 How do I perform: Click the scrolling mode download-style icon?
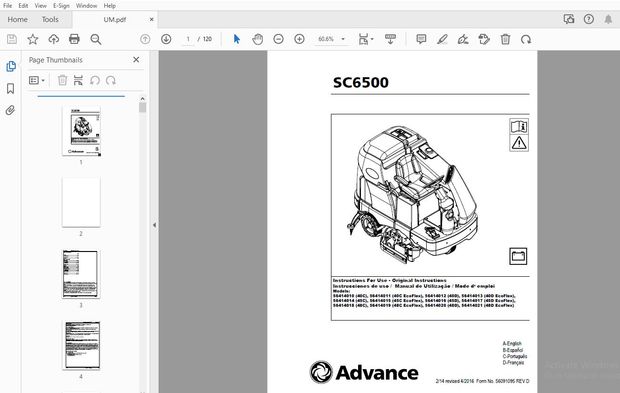tap(390, 39)
